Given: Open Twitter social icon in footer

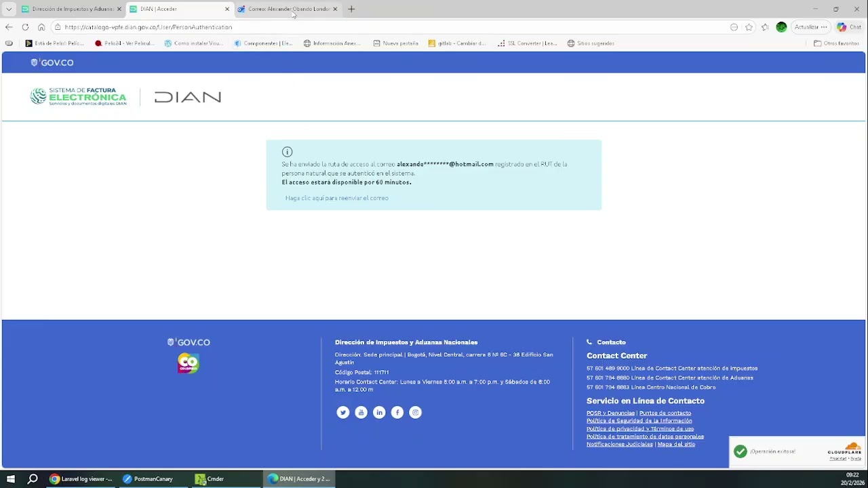Looking at the screenshot, I should [343, 412].
